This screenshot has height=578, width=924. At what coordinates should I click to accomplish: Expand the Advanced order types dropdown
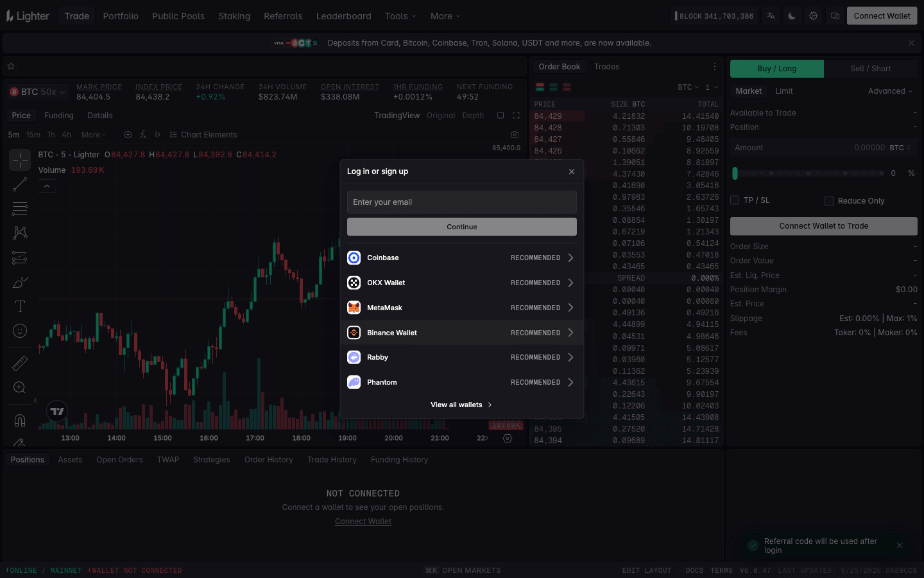(x=890, y=91)
